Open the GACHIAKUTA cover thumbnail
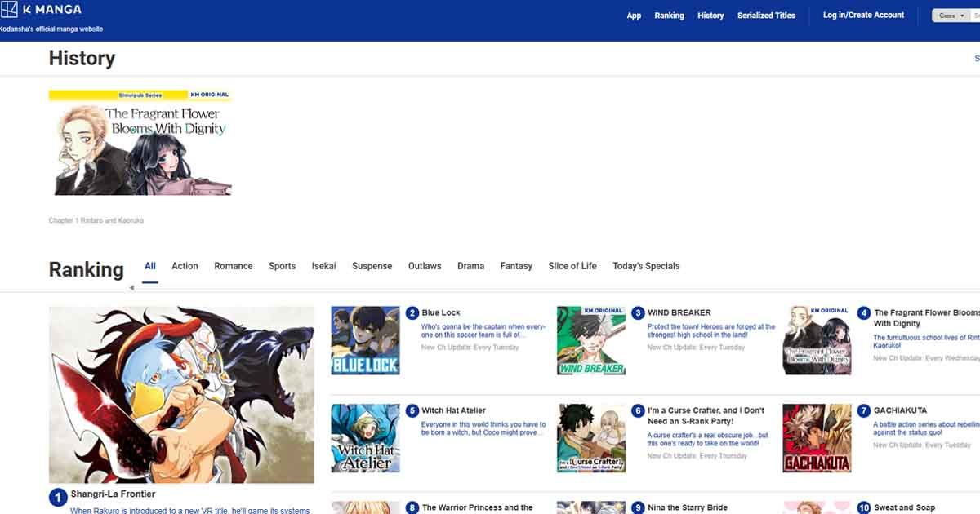Image resolution: width=980 pixels, height=514 pixels. coord(817,438)
